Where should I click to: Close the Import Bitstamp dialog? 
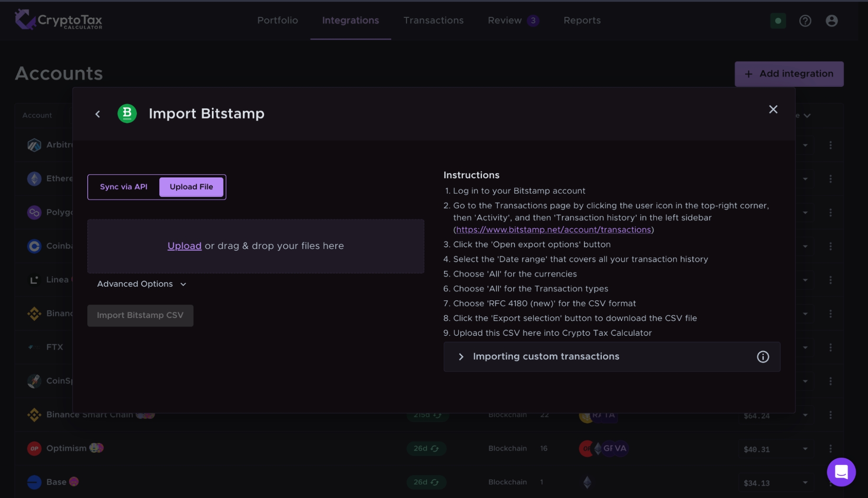[773, 109]
